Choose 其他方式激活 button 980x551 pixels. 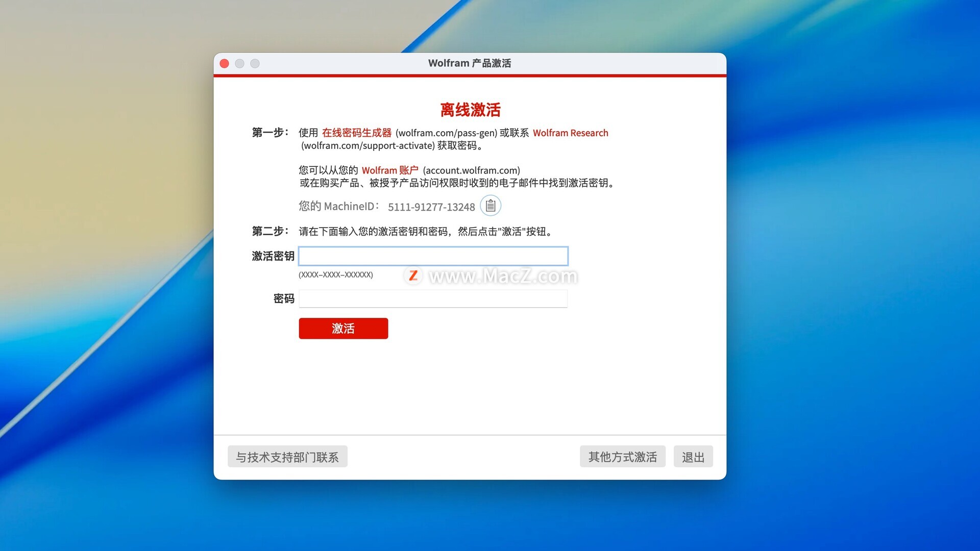[623, 457]
